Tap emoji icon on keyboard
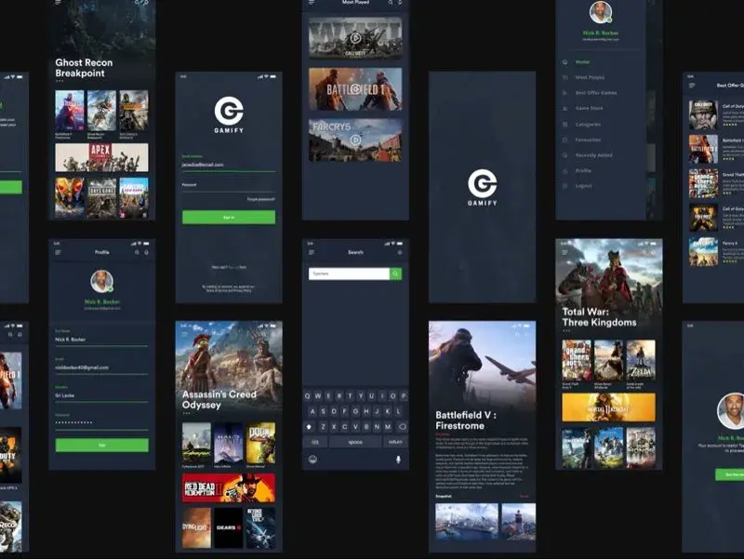744x560 pixels. (x=312, y=459)
